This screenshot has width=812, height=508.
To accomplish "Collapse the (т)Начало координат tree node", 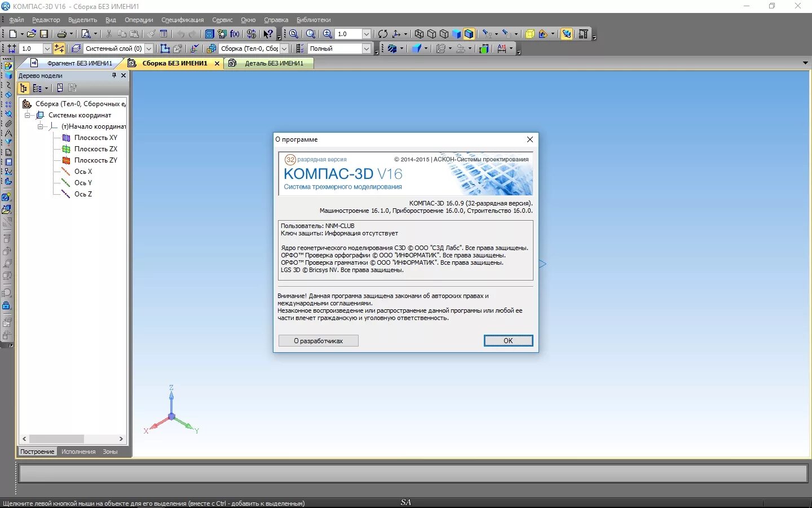I will coord(40,126).
